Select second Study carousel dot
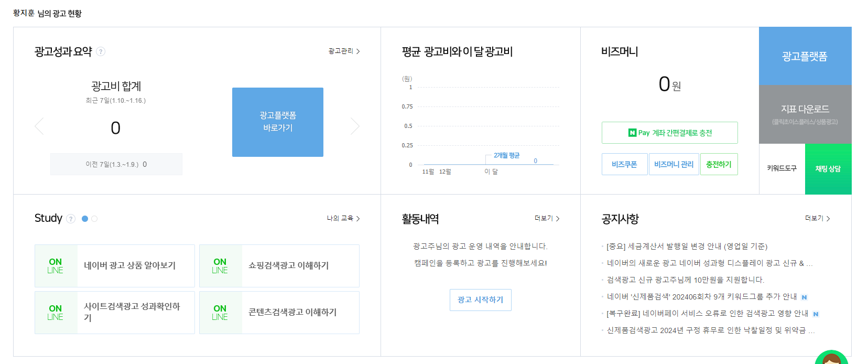Image resolution: width=868 pixels, height=364 pixels. click(x=94, y=219)
